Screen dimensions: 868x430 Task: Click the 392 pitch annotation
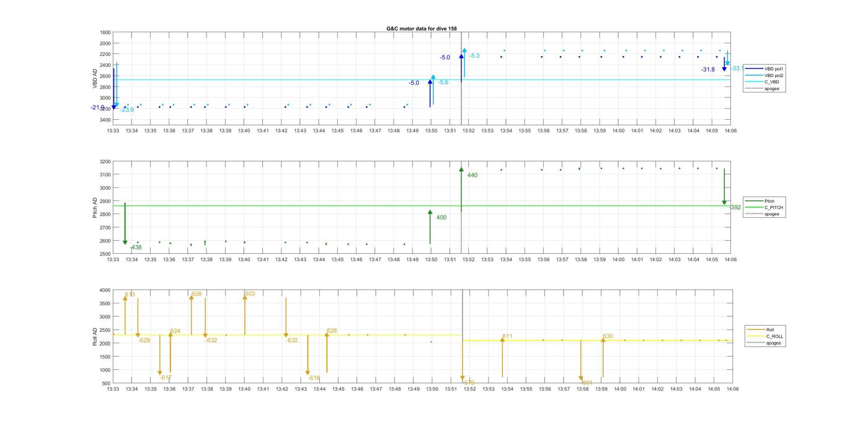click(735, 207)
